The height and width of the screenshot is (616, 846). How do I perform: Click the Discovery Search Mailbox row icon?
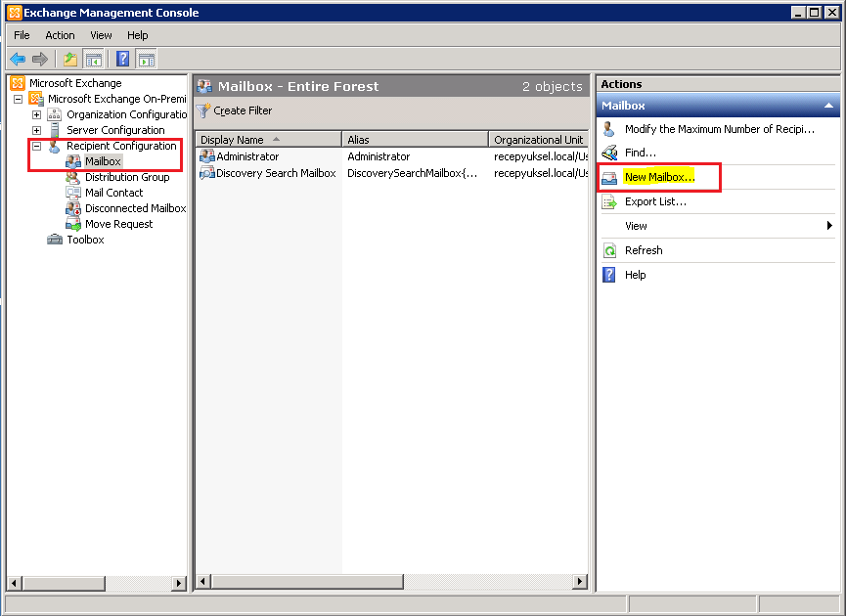point(207,173)
